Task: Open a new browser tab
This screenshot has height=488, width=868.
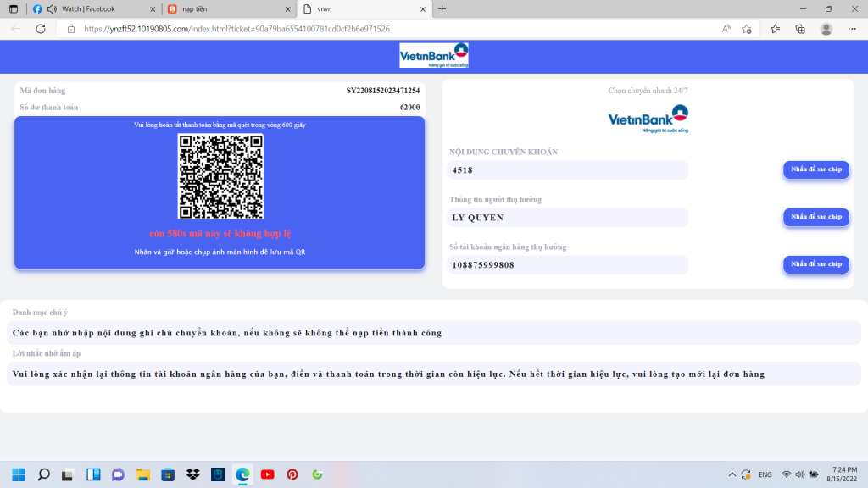Action: point(442,8)
